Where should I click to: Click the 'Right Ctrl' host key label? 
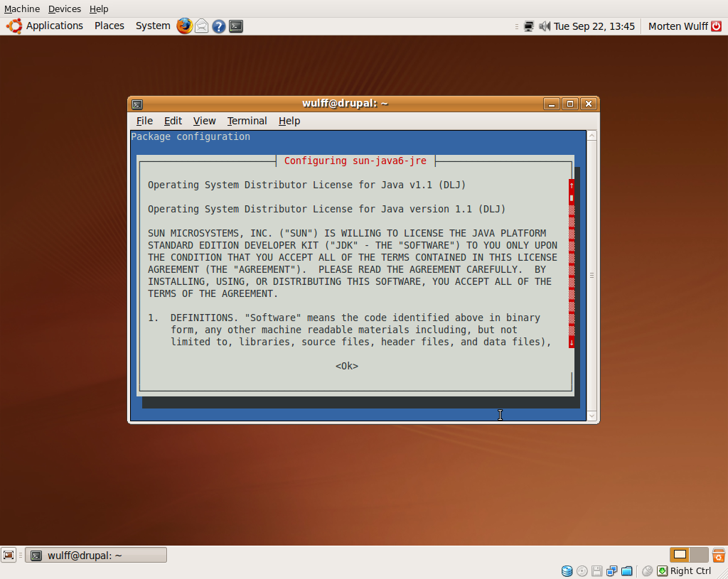[x=690, y=571]
